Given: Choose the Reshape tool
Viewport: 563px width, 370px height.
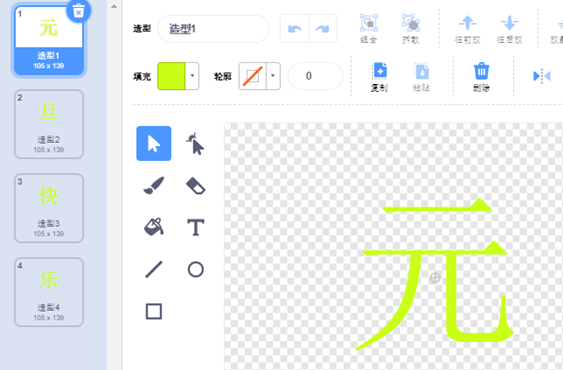Looking at the screenshot, I should pos(195,143).
